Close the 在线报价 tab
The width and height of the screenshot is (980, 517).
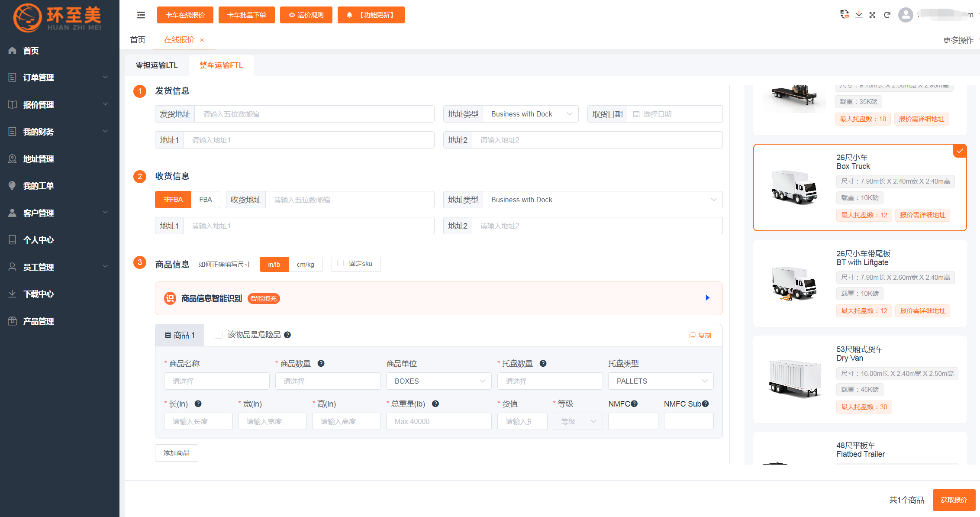click(x=202, y=40)
